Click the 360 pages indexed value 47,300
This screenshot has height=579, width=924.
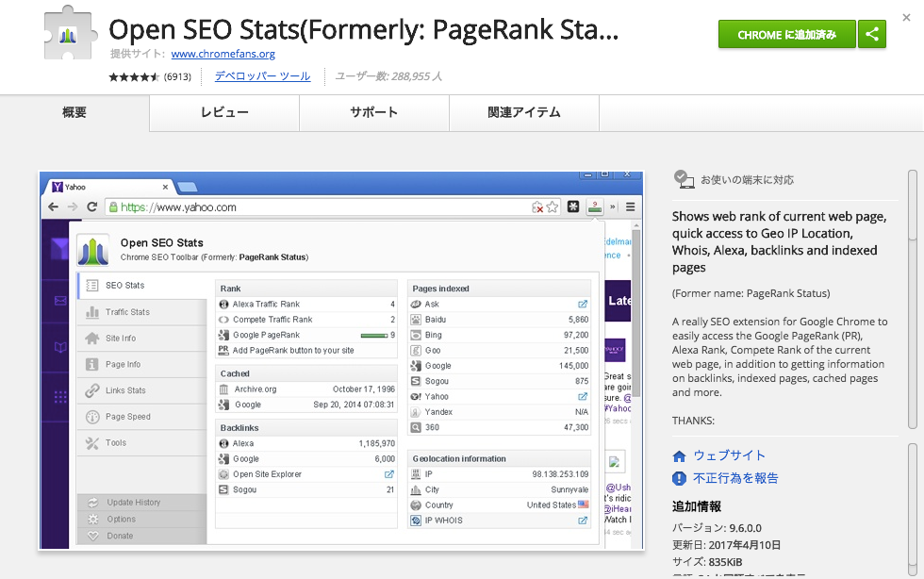click(576, 427)
